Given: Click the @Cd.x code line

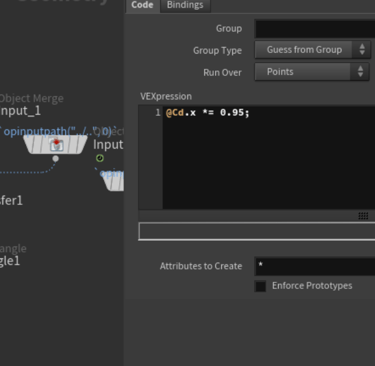Looking at the screenshot, I should pos(207,113).
